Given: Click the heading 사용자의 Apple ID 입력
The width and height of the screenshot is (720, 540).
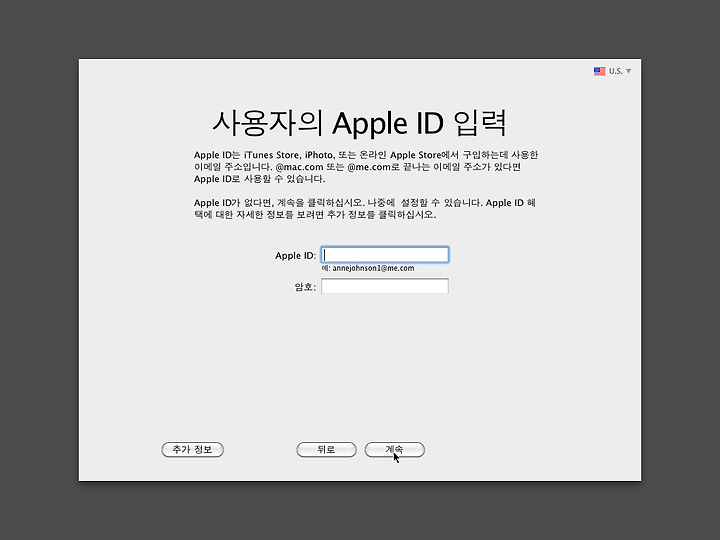Looking at the screenshot, I should click(x=360, y=123).
